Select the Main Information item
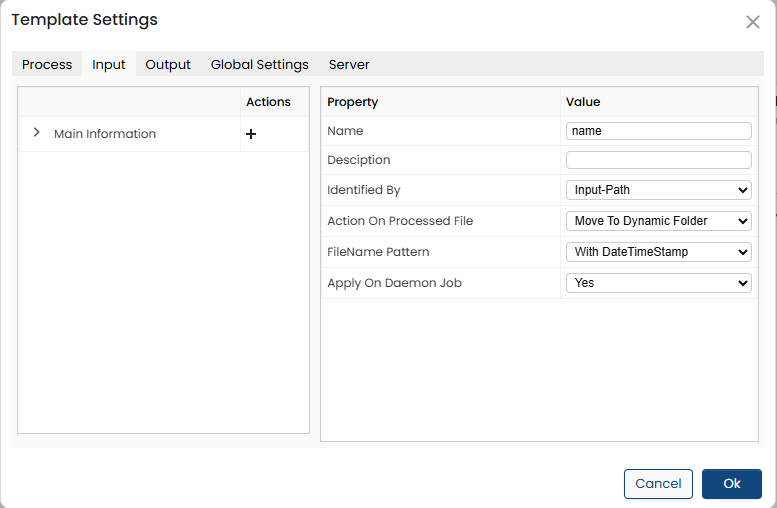 click(x=105, y=134)
